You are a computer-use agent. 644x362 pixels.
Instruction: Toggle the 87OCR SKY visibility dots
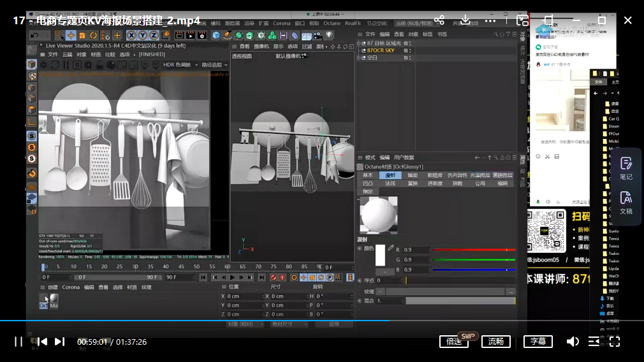(410, 50)
